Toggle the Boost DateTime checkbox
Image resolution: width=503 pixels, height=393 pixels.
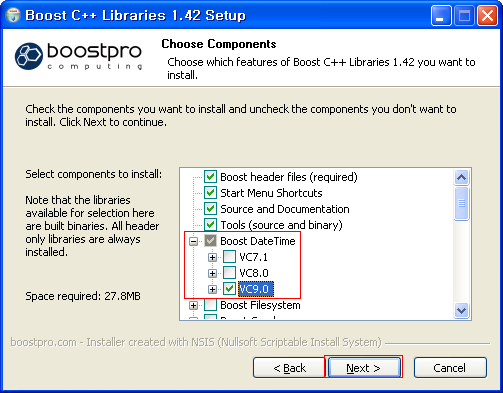[210, 241]
